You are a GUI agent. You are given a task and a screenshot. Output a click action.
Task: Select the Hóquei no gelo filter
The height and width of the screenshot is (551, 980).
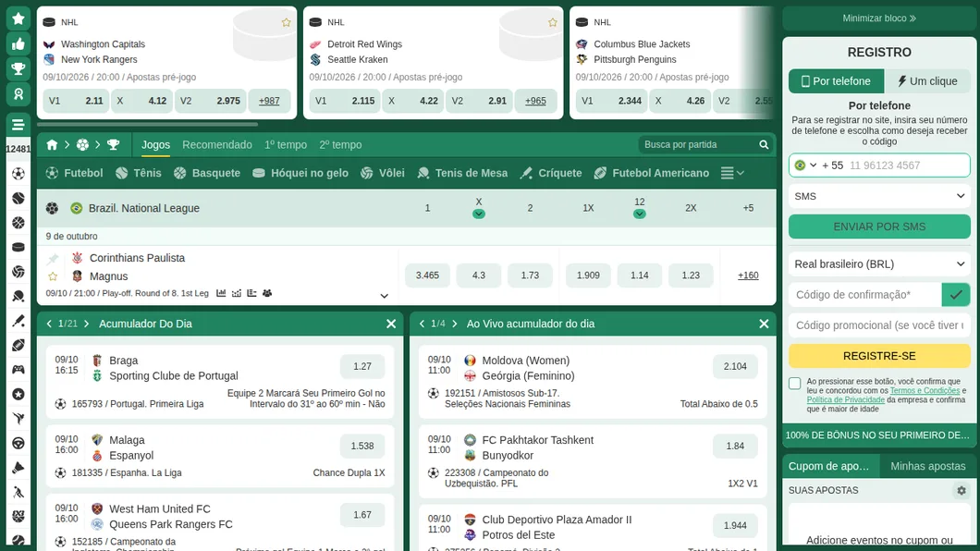300,173
